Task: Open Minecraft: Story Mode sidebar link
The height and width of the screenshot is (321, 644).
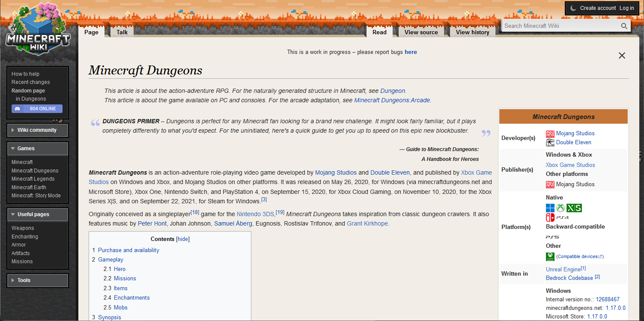Action: [36, 196]
